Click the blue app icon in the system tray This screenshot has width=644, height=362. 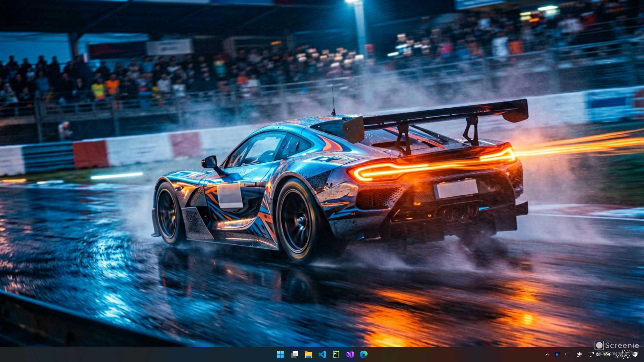coord(557,354)
